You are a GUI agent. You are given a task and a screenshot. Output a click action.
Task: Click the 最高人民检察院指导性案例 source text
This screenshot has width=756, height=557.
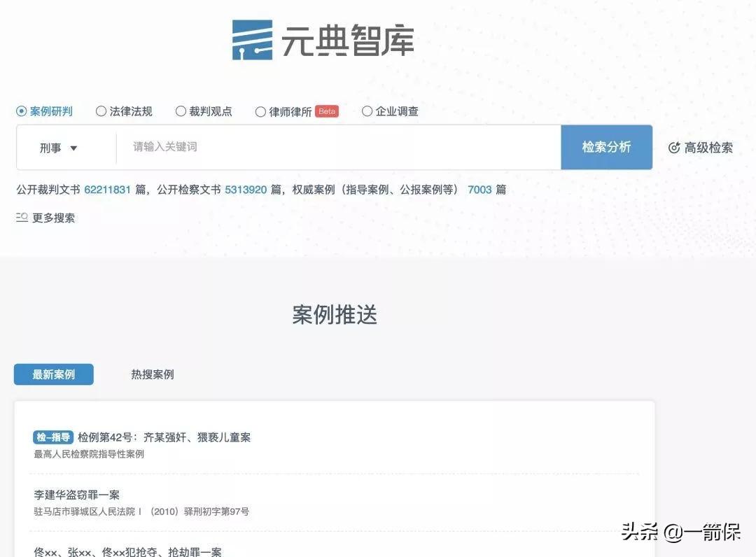[x=89, y=454]
